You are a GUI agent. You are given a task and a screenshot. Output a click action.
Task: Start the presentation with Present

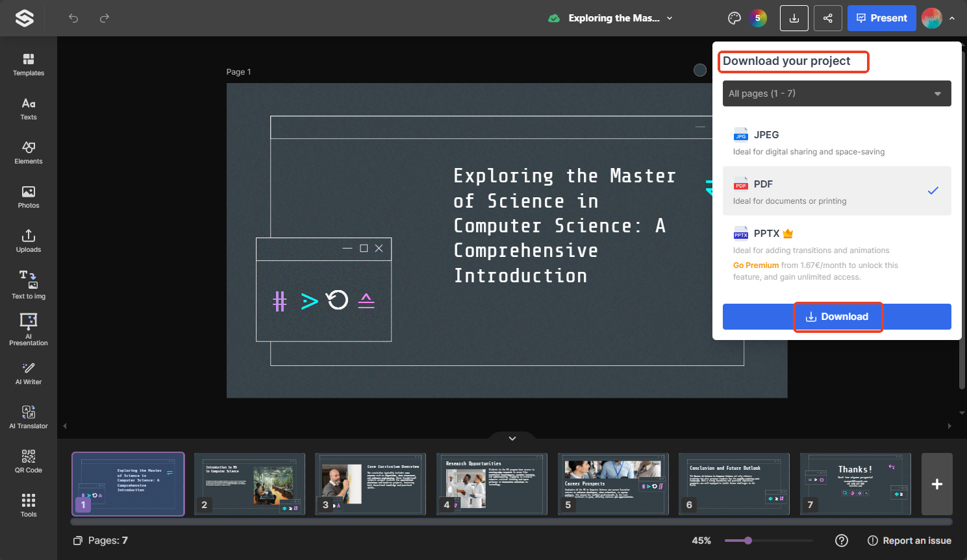click(881, 18)
